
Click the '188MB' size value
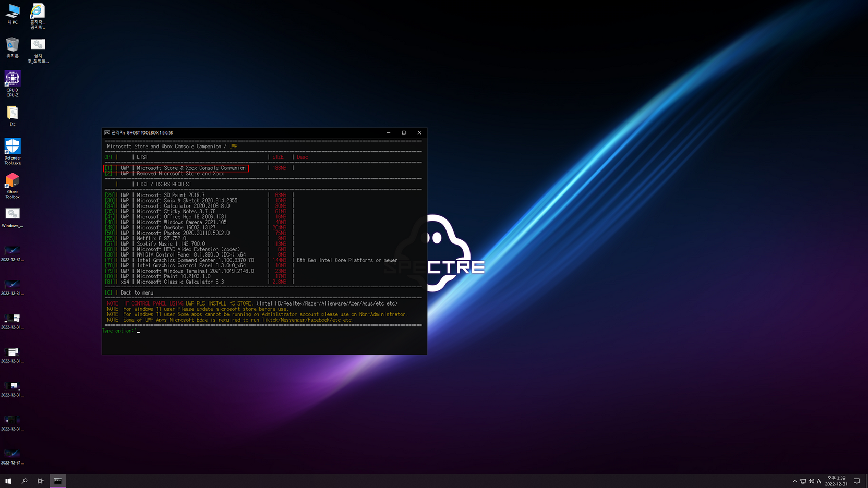(280, 168)
